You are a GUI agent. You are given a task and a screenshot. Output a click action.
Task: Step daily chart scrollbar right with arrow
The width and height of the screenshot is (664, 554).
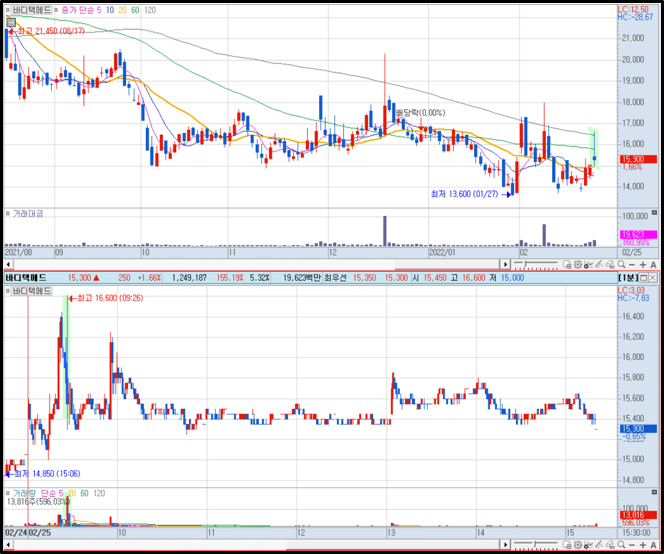coord(505,264)
